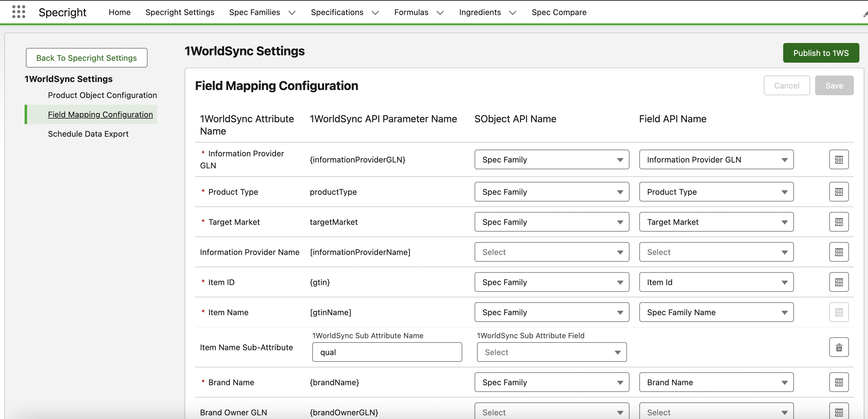Open Field API dropdown showing Target Market

tap(716, 222)
